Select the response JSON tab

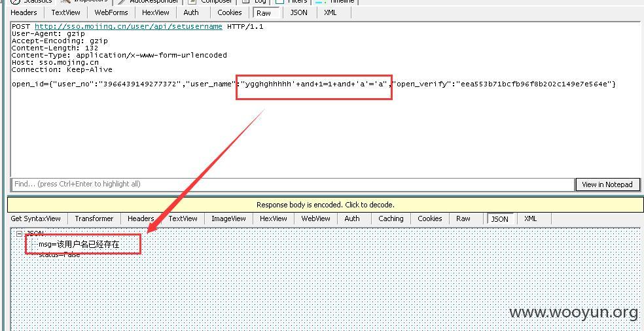pos(500,219)
